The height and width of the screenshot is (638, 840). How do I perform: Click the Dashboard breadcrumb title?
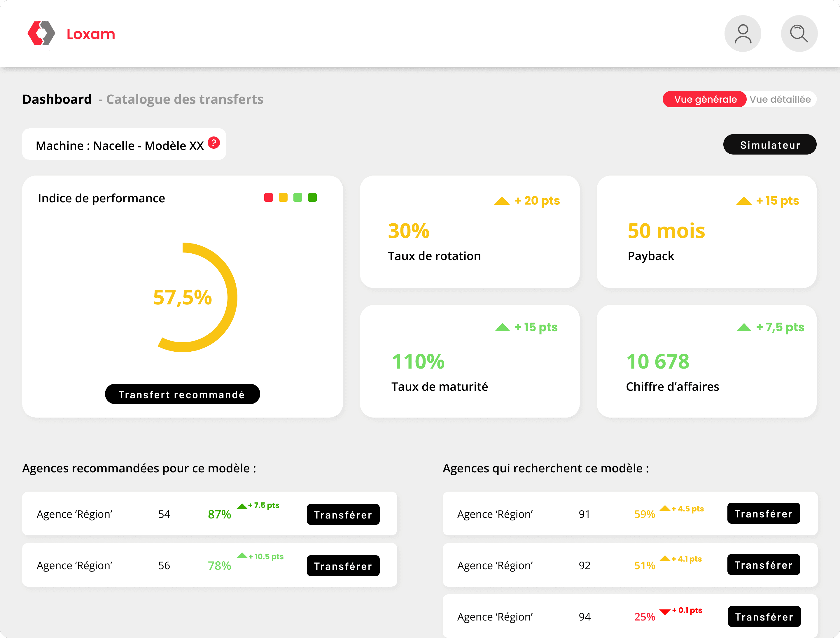tap(57, 99)
